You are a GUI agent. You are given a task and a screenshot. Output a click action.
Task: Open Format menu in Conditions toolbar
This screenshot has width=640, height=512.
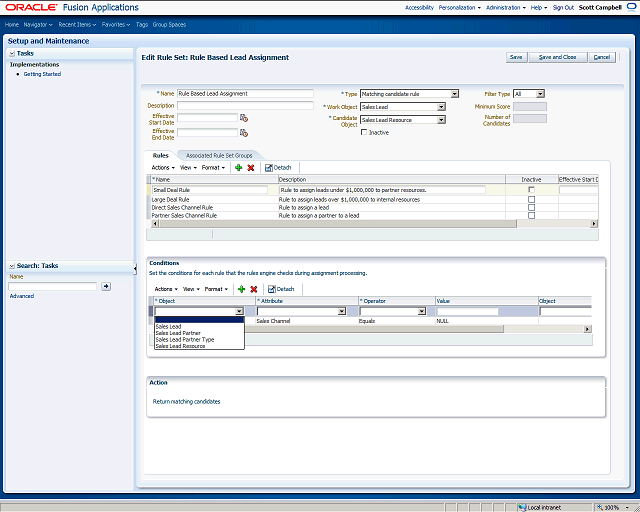point(216,289)
